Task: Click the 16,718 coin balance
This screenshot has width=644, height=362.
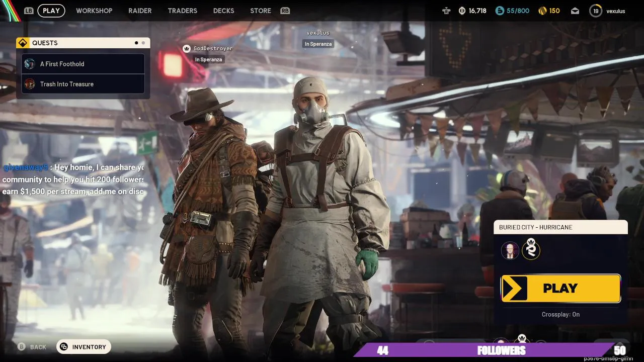Action: pos(477,11)
